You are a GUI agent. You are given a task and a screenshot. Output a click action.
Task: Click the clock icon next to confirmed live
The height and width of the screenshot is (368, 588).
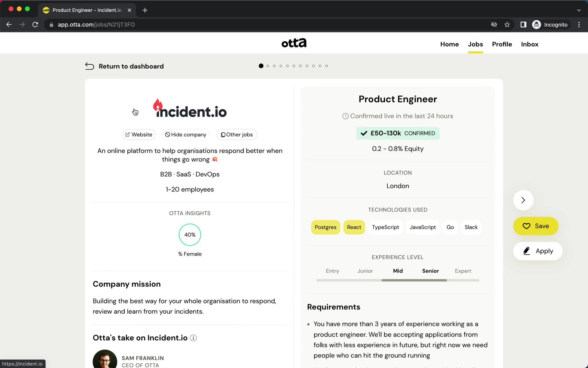coord(345,116)
